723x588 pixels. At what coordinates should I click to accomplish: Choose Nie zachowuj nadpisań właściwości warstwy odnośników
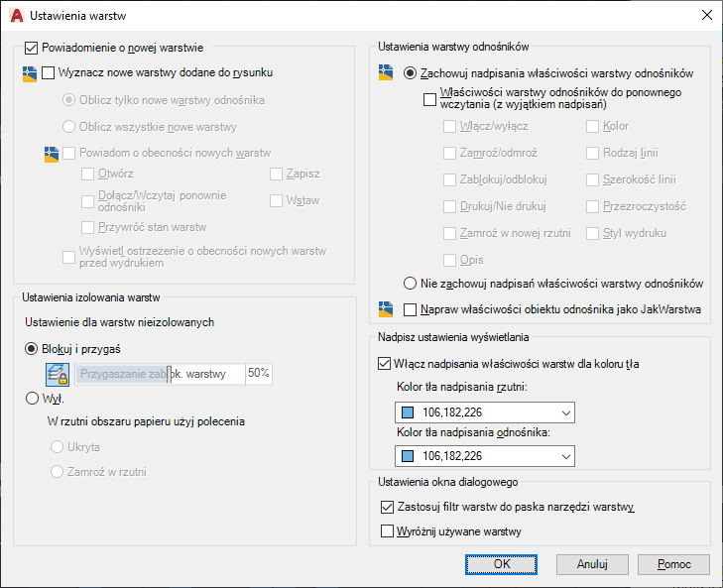[x=411, y=283]
